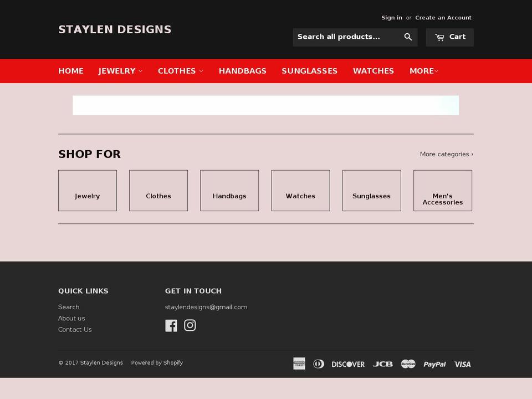This screenshot has width=532, height=399.
Task: Go to Home in navigation bar
Action: pyautogui.click(x=71, y=71)
